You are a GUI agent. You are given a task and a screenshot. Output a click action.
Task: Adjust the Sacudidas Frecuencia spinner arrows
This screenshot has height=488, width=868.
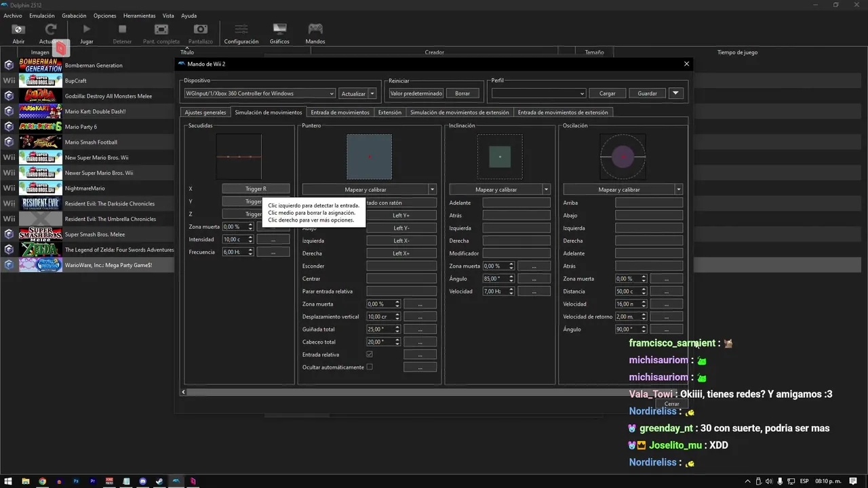251,252
